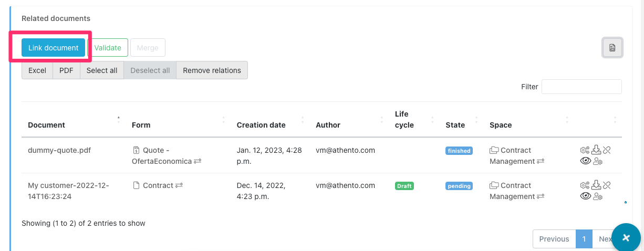Open the round blue floating tools button
Screen dimensions: 644x251
click(626, 237)
